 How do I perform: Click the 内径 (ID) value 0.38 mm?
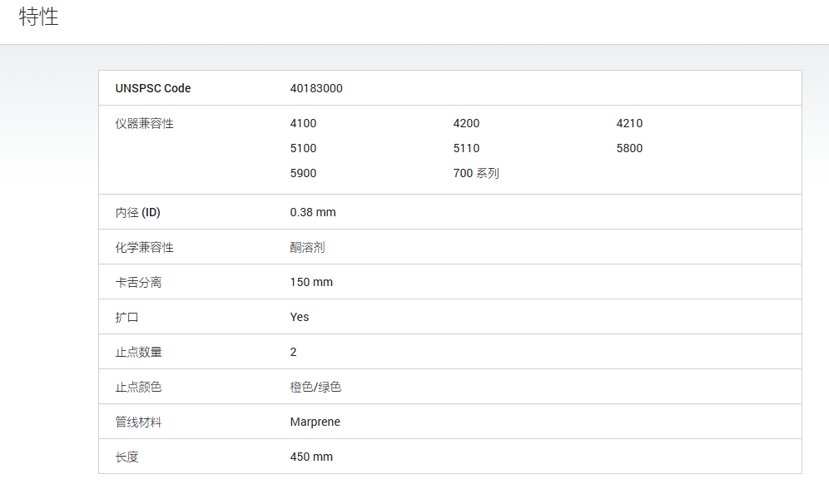click(312, 212)
